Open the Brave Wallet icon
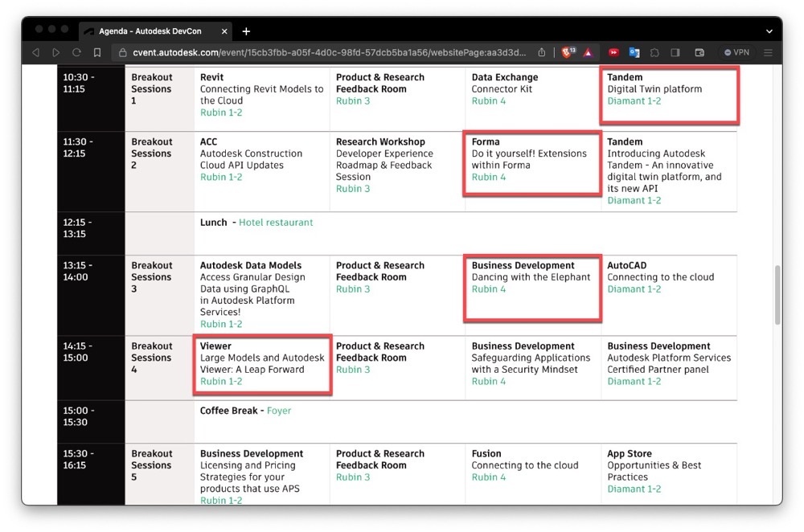This screenshot has width=804, height=532. point(699,52)
